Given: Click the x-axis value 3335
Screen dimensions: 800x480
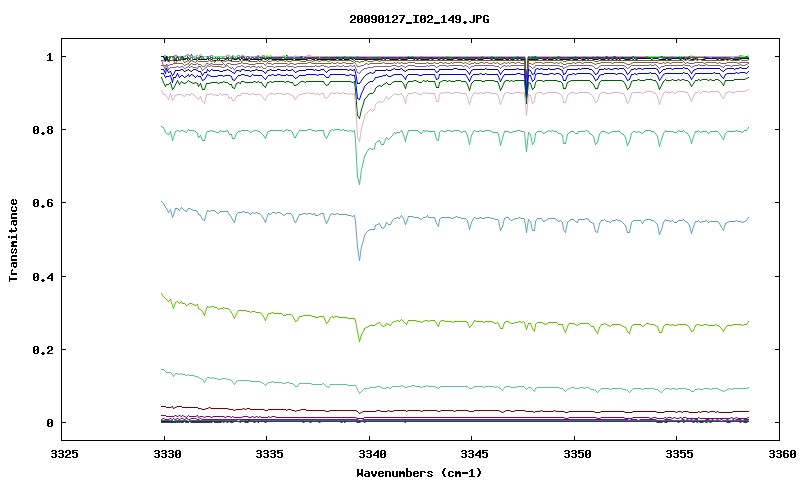Looking at the screenshot, I should point(267,454).
